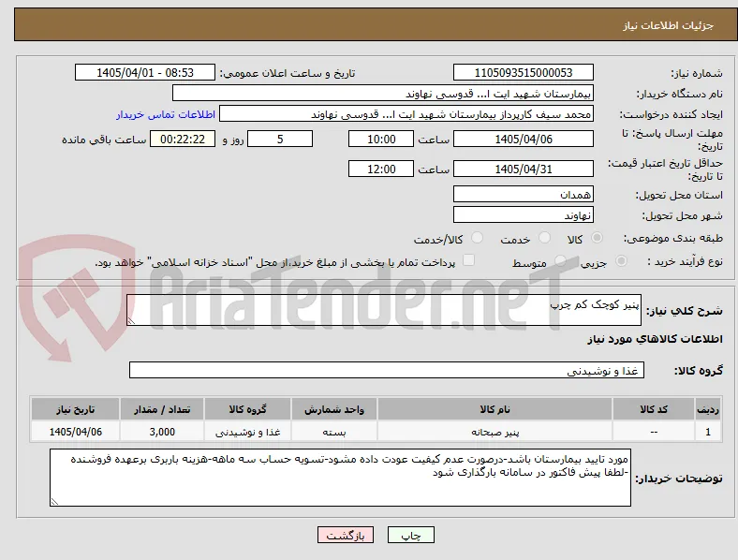
Task: Click the buyer organization name field
Action: tap(383, 93)
